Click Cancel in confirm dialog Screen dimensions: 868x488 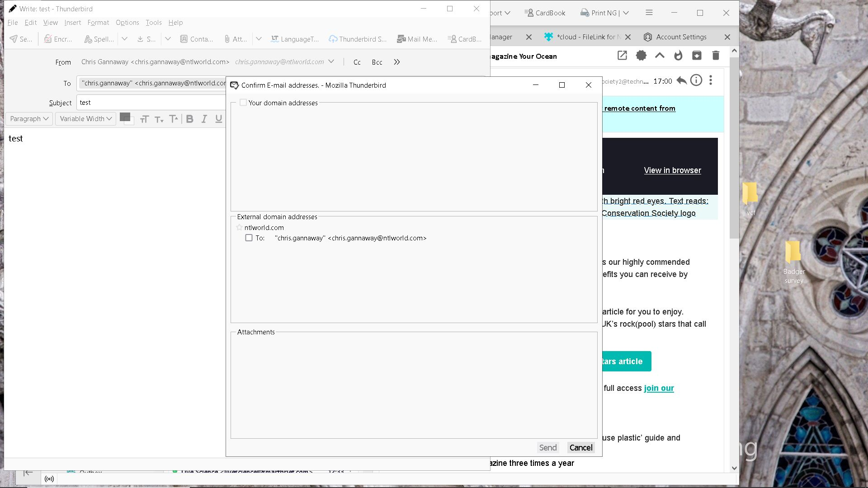[581, 447]
